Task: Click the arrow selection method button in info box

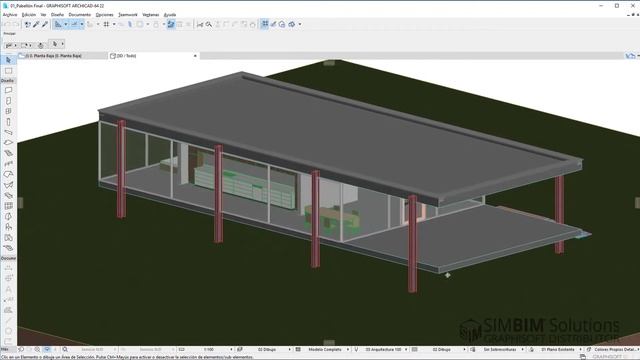Action: click(x=55, y=44)
